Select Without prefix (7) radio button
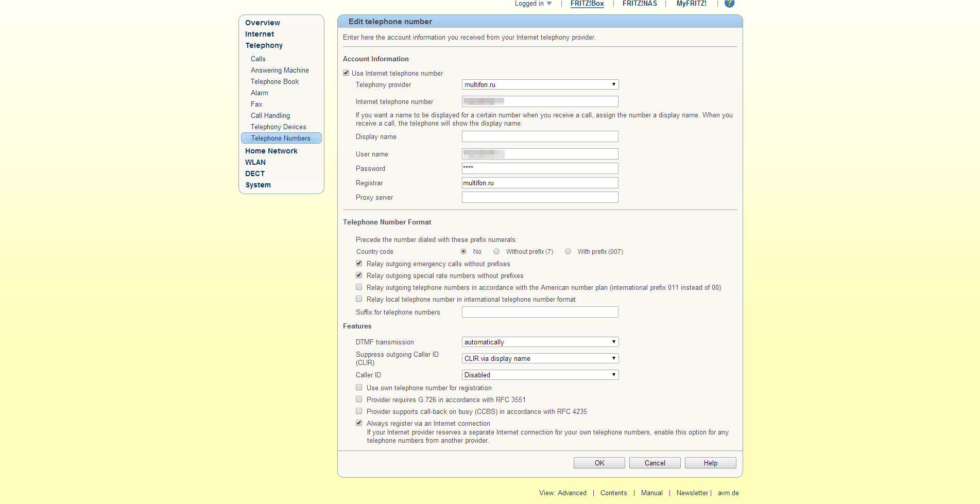The image size is (980, 504). tap(496, 251)
